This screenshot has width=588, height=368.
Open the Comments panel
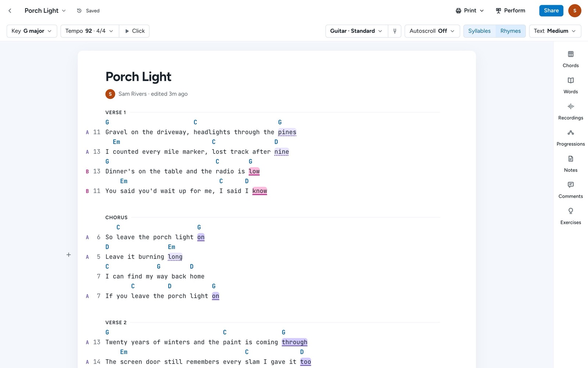[570, 190]
